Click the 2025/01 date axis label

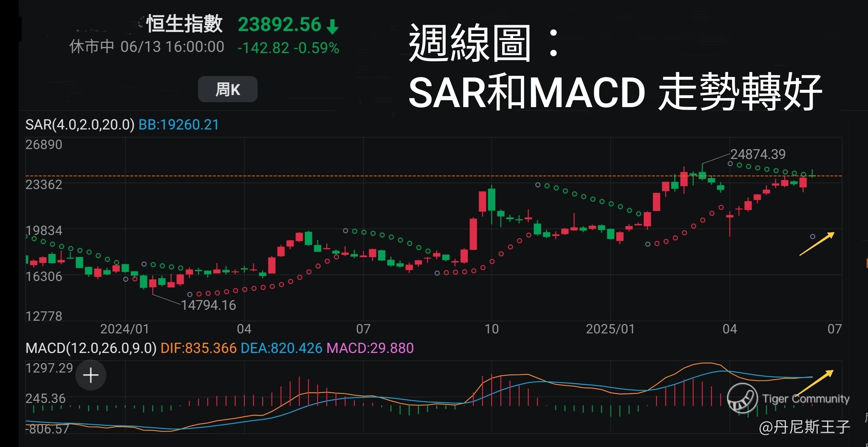610,329
